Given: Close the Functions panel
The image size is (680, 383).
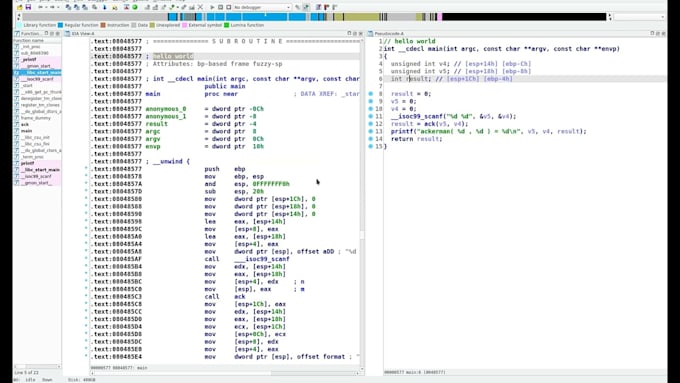Looking at the screenshot, I should 57,33.
